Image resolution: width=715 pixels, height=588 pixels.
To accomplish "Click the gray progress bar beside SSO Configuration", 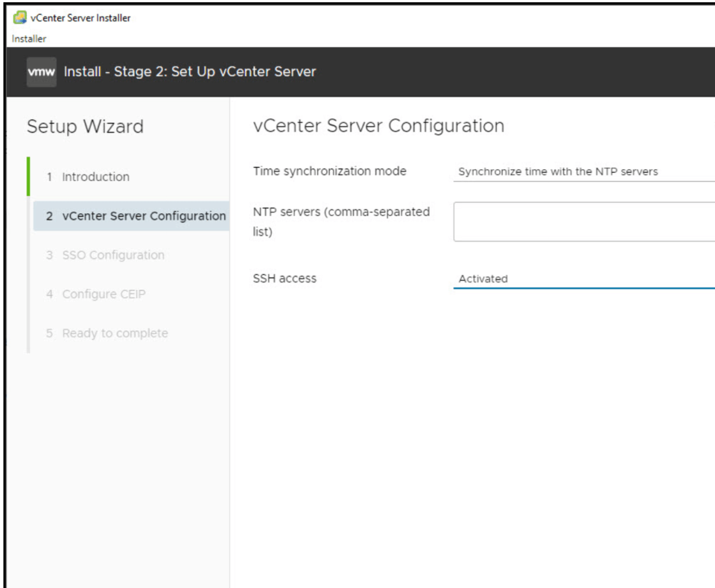I will click(29, 255).
